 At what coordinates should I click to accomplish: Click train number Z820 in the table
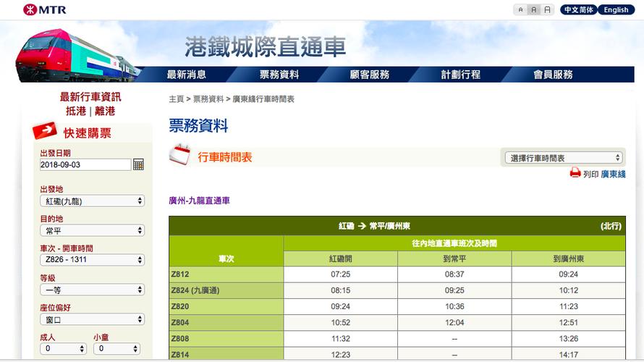180,306
